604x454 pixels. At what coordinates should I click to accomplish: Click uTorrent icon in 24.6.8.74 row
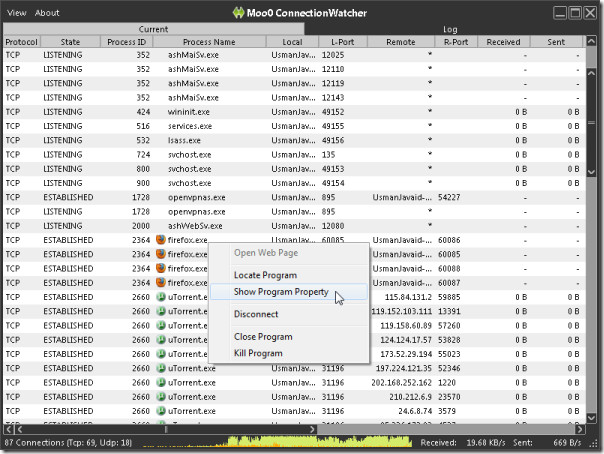161,411
